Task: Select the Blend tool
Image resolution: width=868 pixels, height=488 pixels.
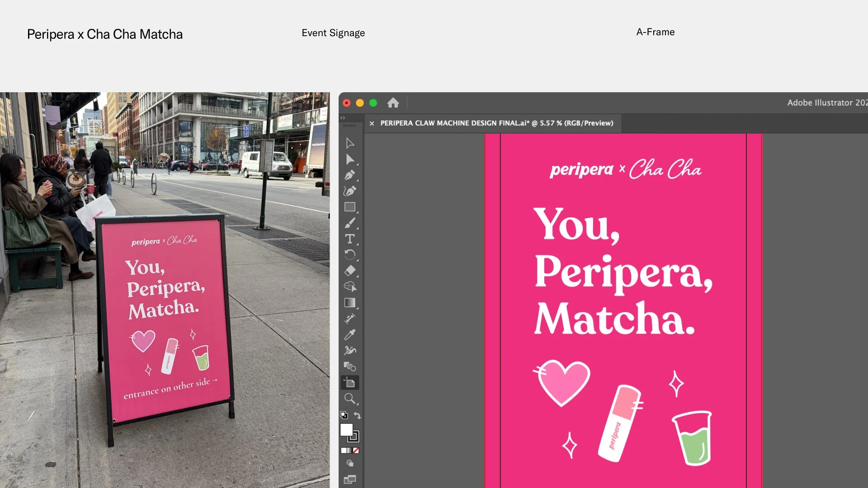Action: [350, 366]
